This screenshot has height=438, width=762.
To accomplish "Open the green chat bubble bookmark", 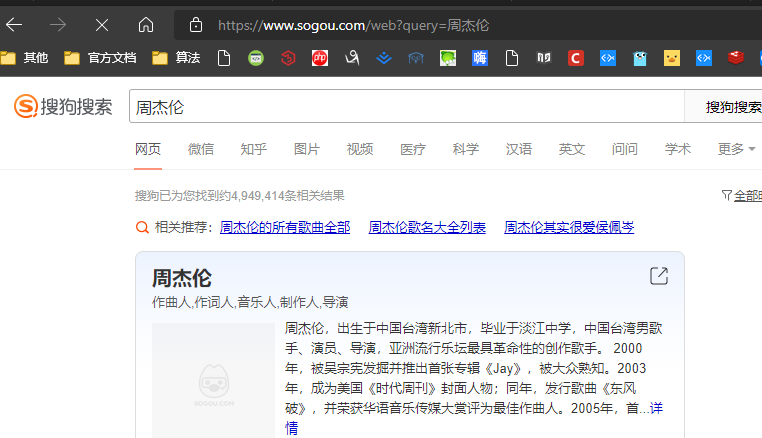I will coord(448,58).
